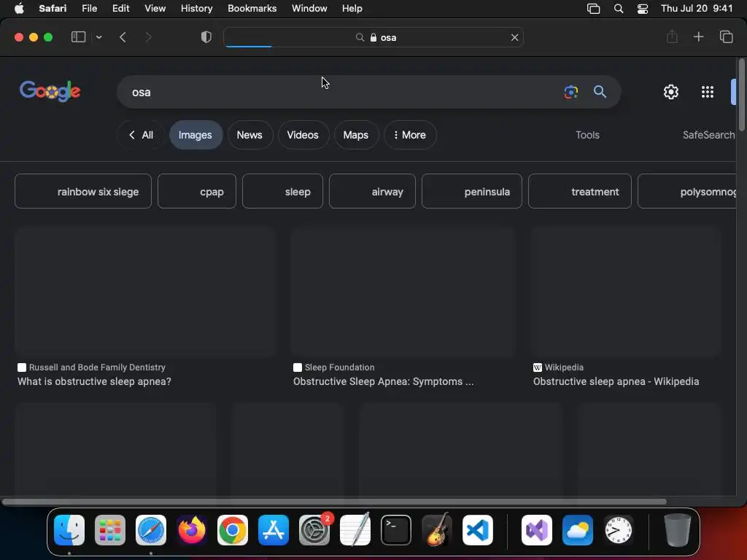Open the Window menu
747x560 pixels.
309,9
